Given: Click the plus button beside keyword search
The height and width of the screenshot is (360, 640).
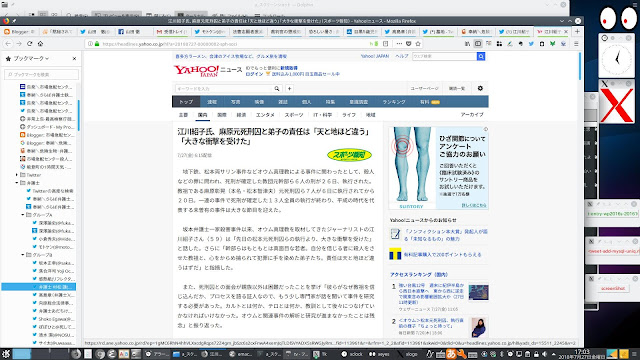Looking at the screenshot, I should click(289, 89).
